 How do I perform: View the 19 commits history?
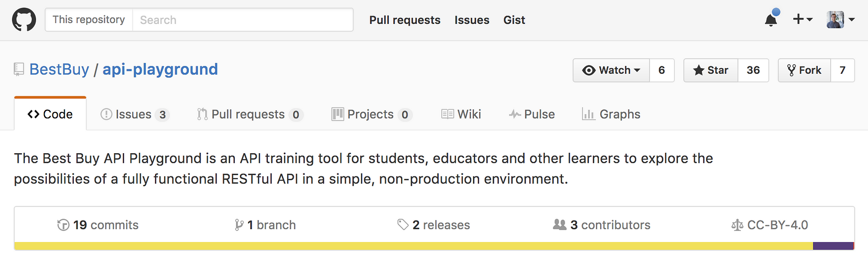point(98,225)
